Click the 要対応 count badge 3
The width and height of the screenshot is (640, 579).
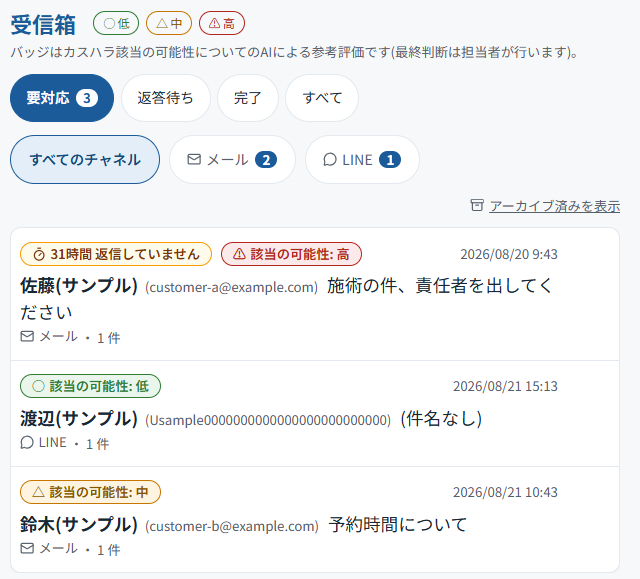[87, 98]
